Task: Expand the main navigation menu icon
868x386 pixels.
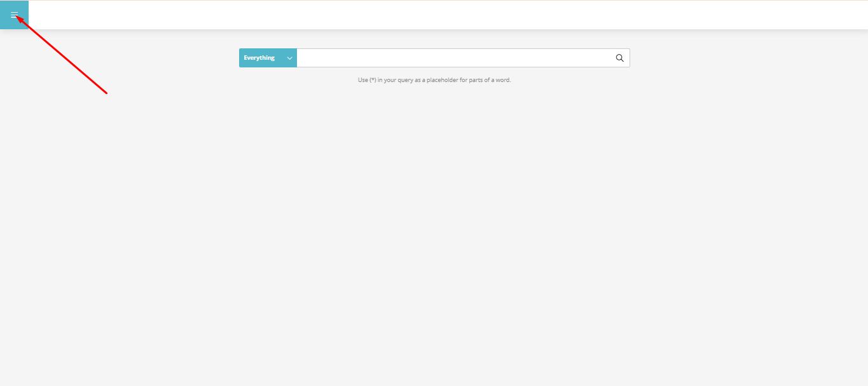Action: pyautogui.click(x=14, y=15)
